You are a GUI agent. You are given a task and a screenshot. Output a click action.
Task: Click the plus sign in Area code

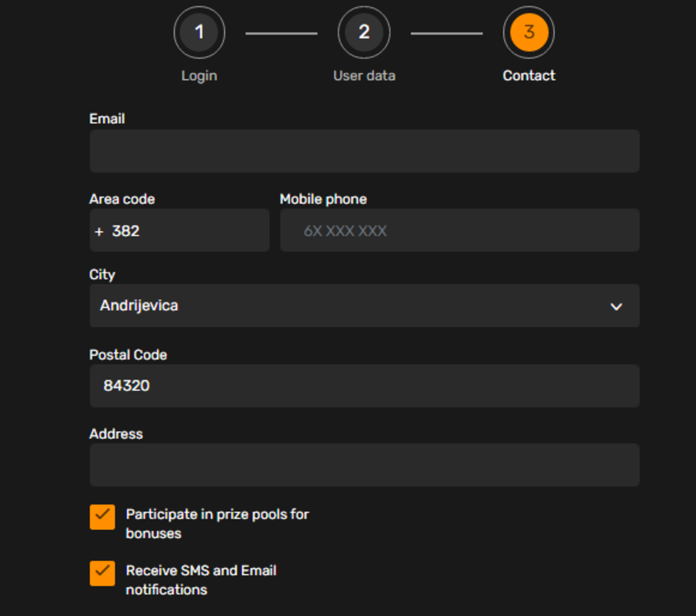[99, 231]
